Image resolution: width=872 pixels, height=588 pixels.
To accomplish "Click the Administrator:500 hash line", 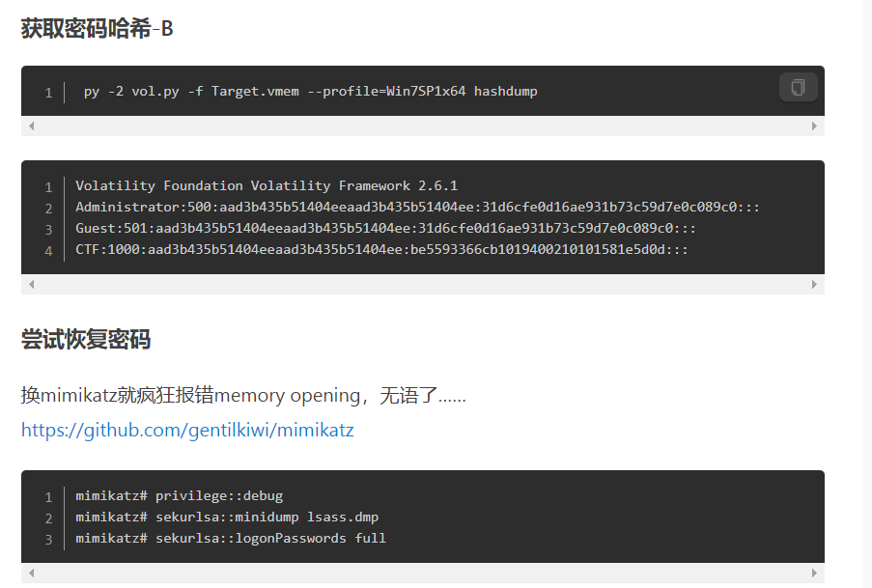I will [417, 207].
